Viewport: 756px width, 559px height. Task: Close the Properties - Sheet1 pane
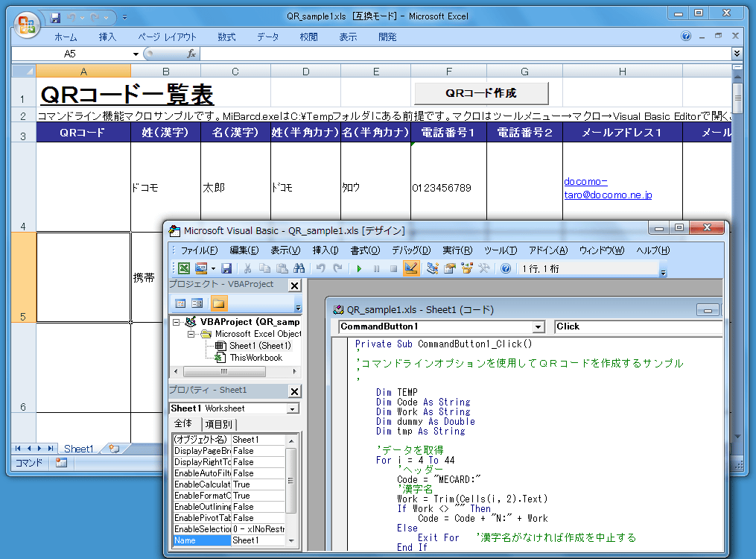click(295, 391)
